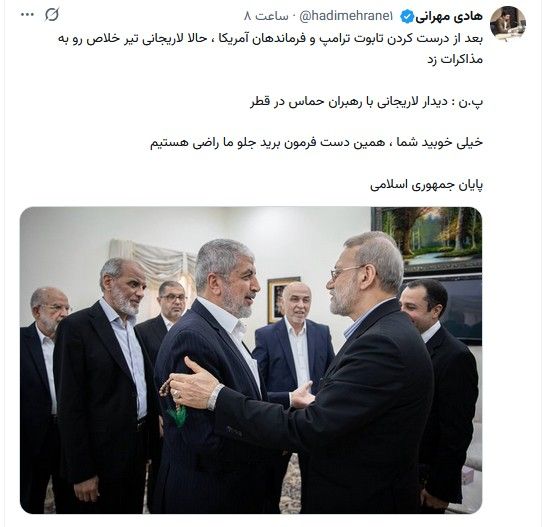Click the blue verified badge
The height and width of the screenshot is (527, 549).
pos(407,16)
